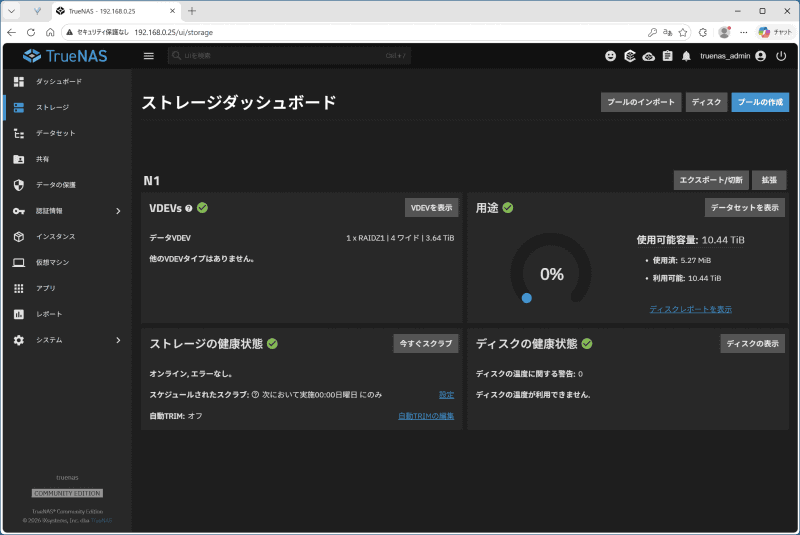800x535 pixels.
Task: Open browser home page
Action: (x=50, y=32)
